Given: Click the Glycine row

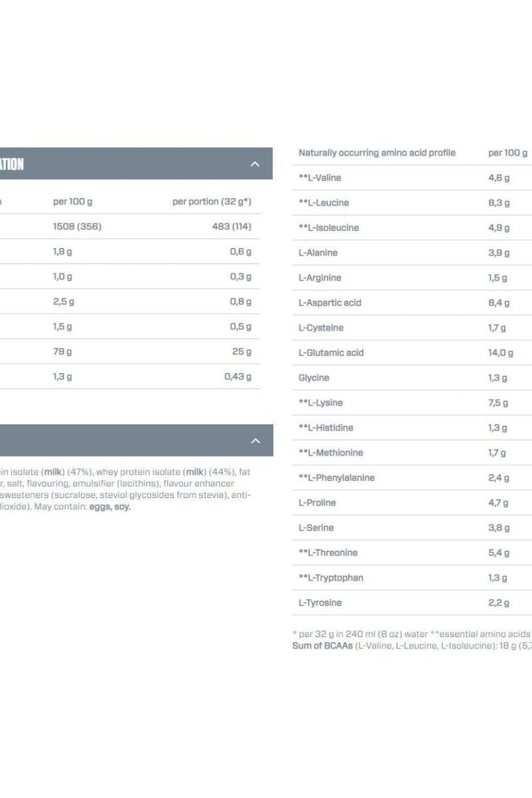Looking at the screenshot, I should pyautogui.click(x=313, y=377).
